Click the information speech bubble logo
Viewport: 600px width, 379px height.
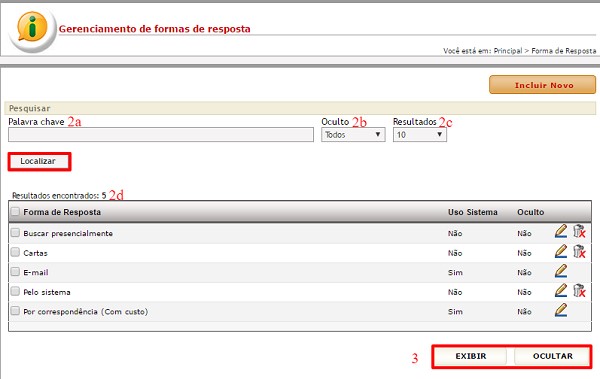tap(32, 28)
